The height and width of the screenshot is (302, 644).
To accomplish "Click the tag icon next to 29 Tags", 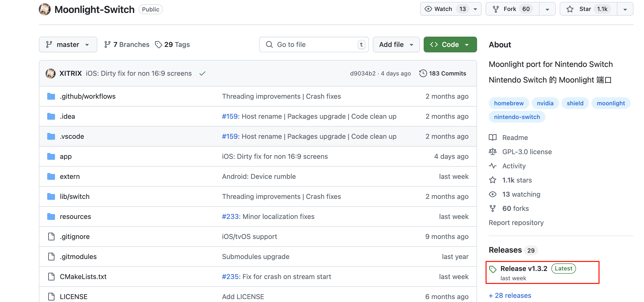I will click(x=158, y=44).
